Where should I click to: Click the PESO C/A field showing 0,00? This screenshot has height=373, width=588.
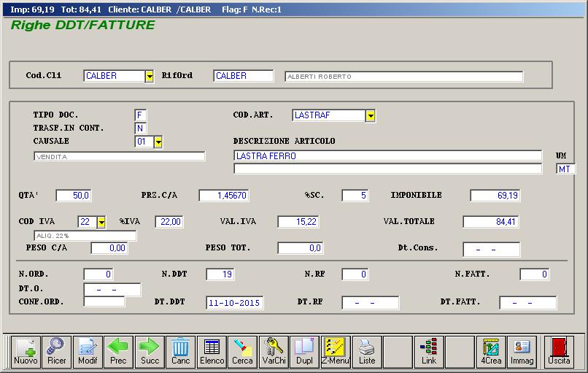pyautogui.click(x=109, y=248)
